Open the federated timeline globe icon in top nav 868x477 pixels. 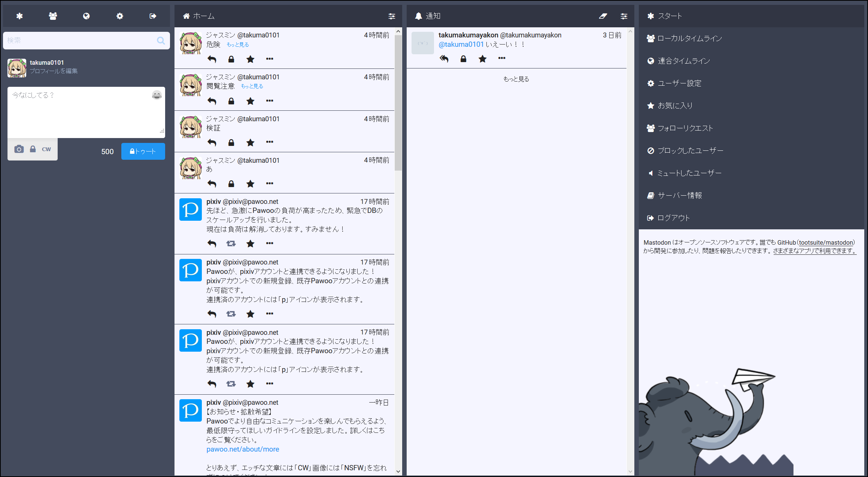pos(86,16)
